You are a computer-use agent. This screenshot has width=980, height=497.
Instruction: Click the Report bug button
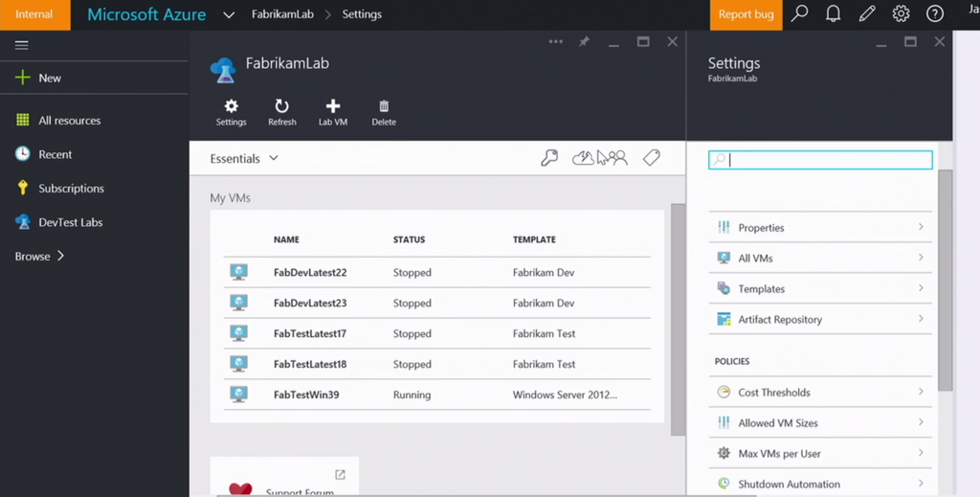coord(746,14)
